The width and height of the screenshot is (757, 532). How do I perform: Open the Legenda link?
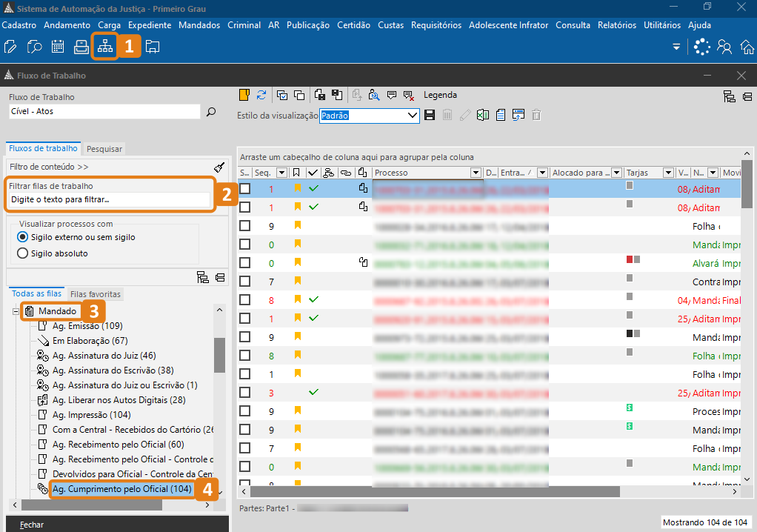(440, 95)
